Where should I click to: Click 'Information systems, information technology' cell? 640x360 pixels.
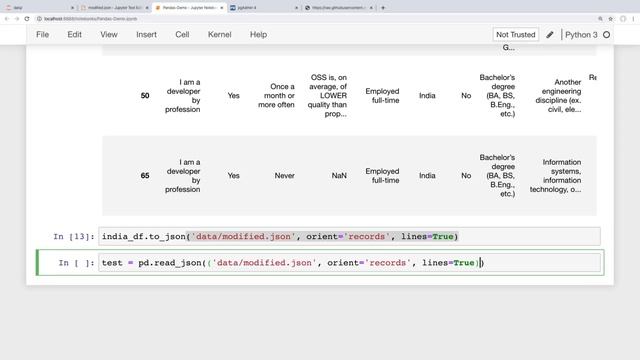(556, 176)
